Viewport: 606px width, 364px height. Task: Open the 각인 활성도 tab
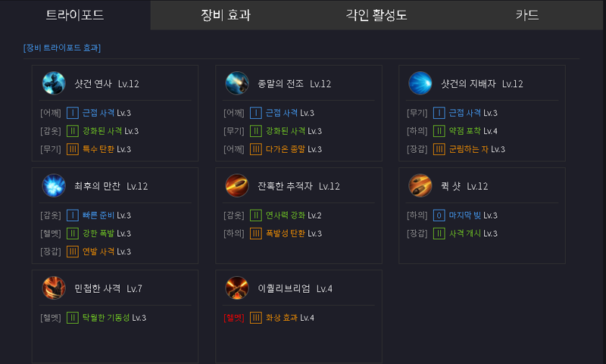pyautogui.click(x=376, y=15)
